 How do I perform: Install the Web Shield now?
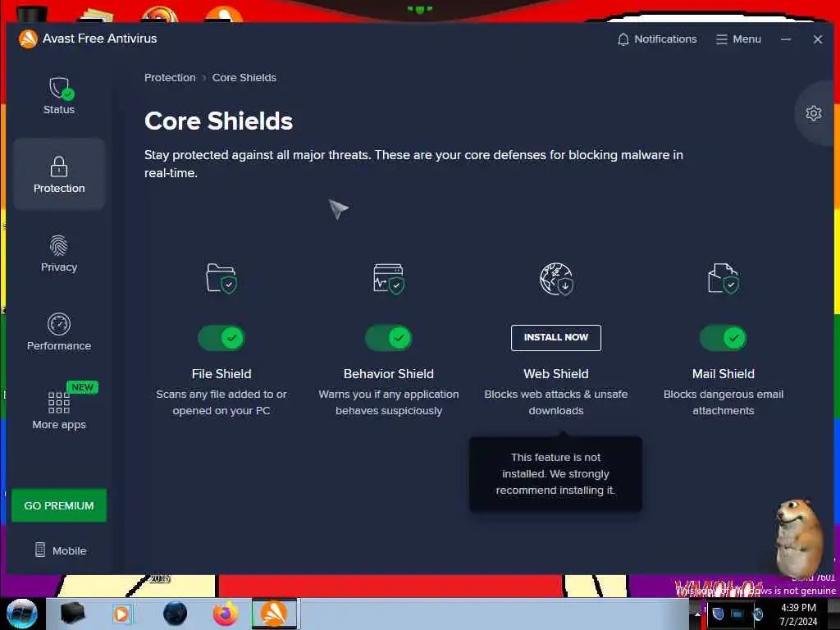(x=556, y=337)
